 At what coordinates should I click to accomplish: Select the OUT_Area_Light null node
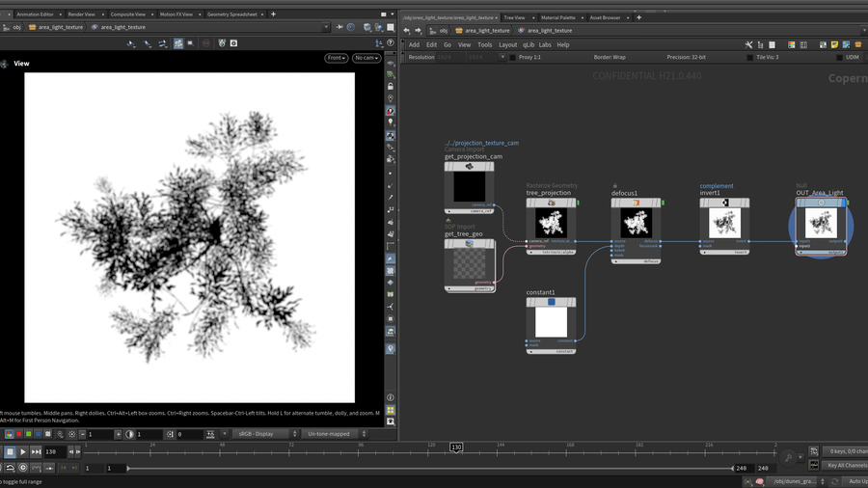tap(821, 224)
